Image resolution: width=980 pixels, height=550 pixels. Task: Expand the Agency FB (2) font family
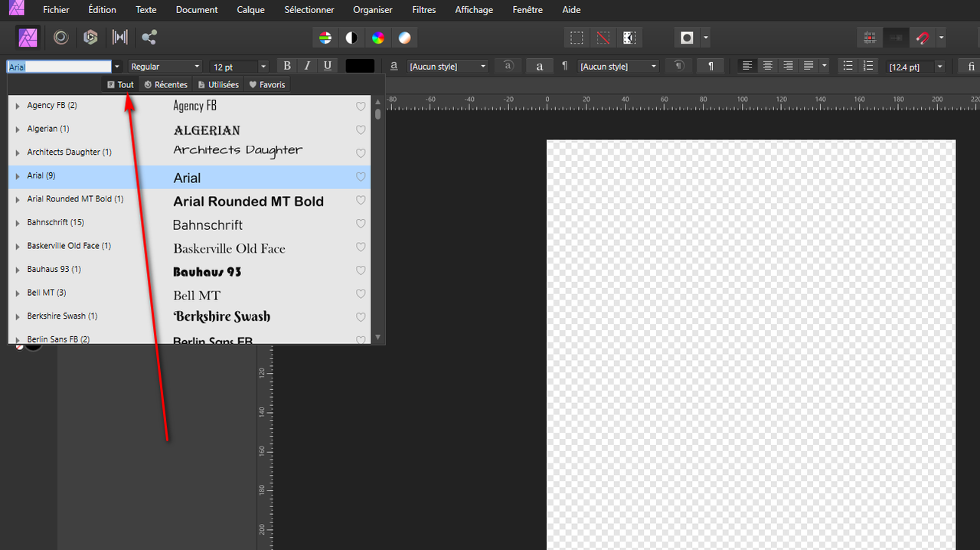point(18,106)
